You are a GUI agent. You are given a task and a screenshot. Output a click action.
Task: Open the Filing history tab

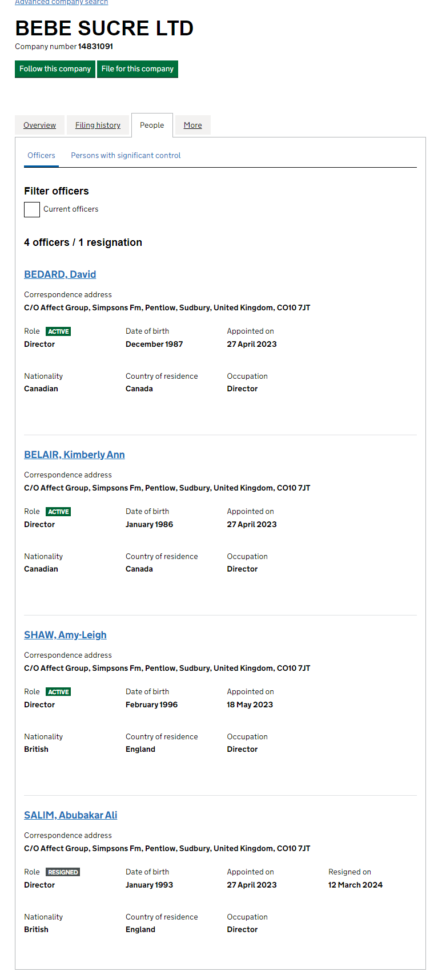(98, 125)
